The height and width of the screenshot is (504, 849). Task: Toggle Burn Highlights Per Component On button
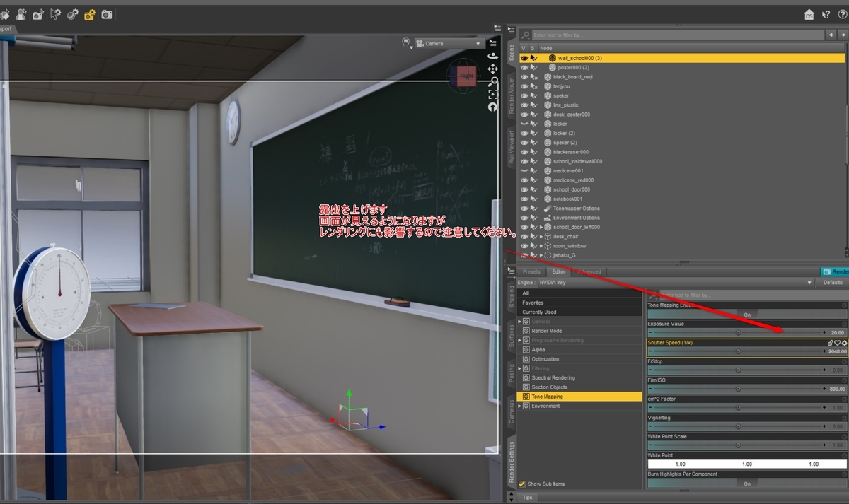coord(747,484)
